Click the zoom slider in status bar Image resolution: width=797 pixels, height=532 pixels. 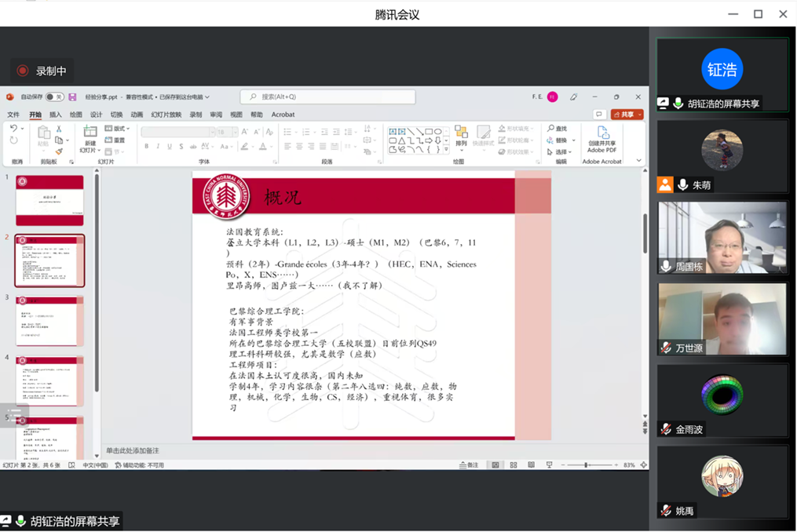click(x=587, y=465)
